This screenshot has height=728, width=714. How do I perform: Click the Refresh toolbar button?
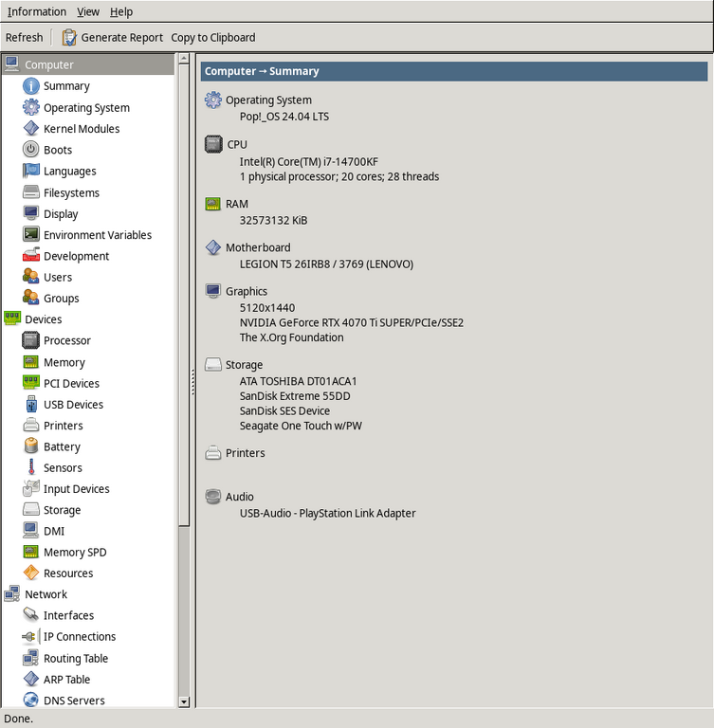[24, 38]
